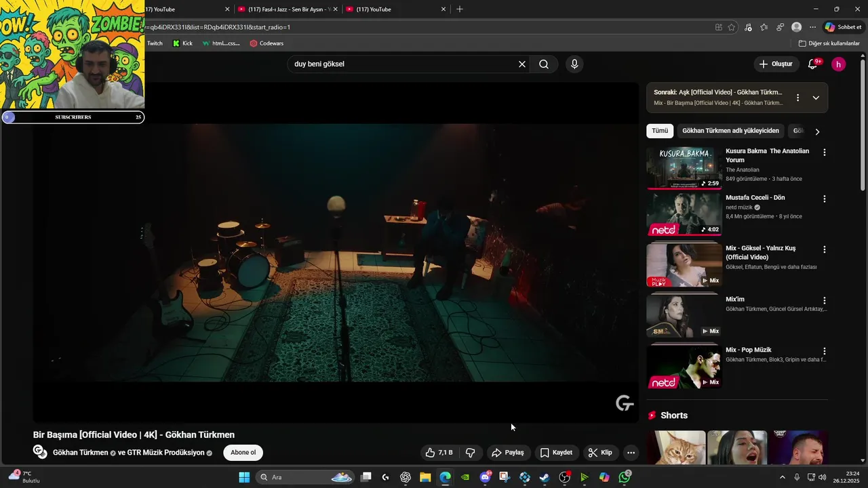The image size is (868, 488).
Task: Click the channel watermark logo on the video
Action: point(625,403)
